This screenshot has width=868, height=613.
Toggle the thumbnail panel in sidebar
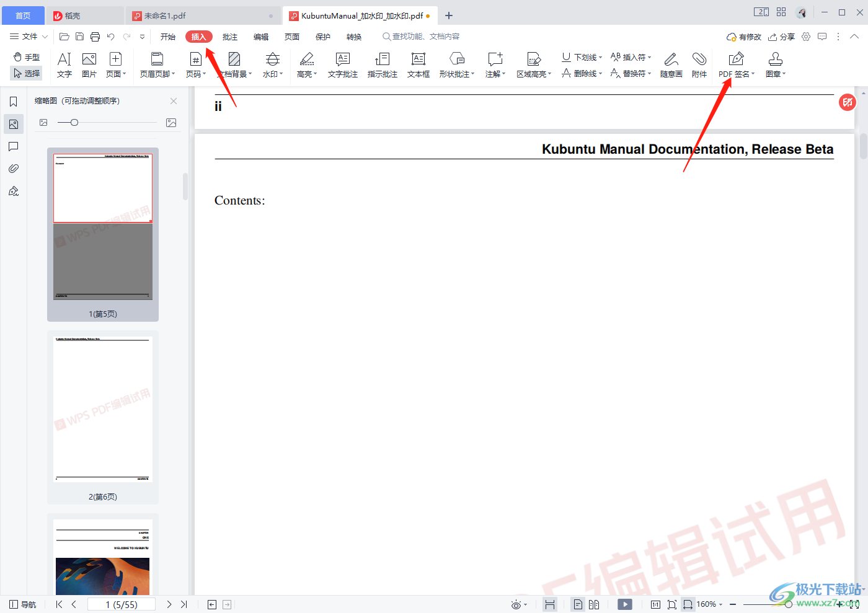pos(14,124)
